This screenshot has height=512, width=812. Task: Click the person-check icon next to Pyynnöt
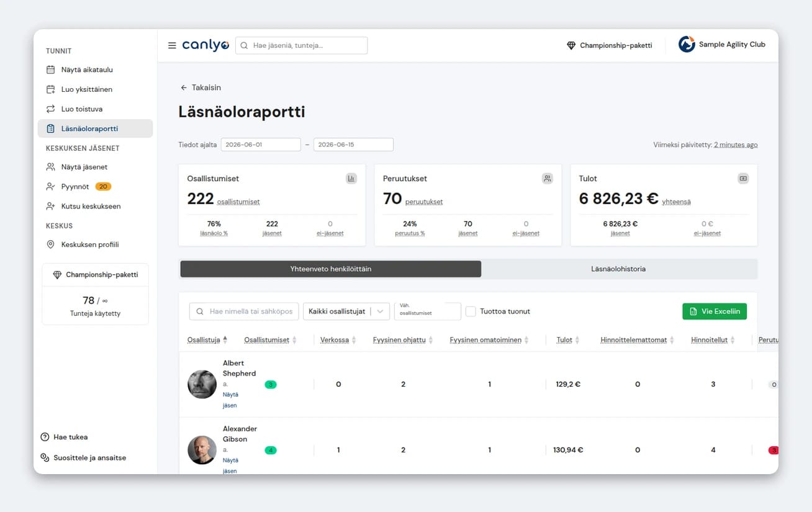[x=51, y=186]
